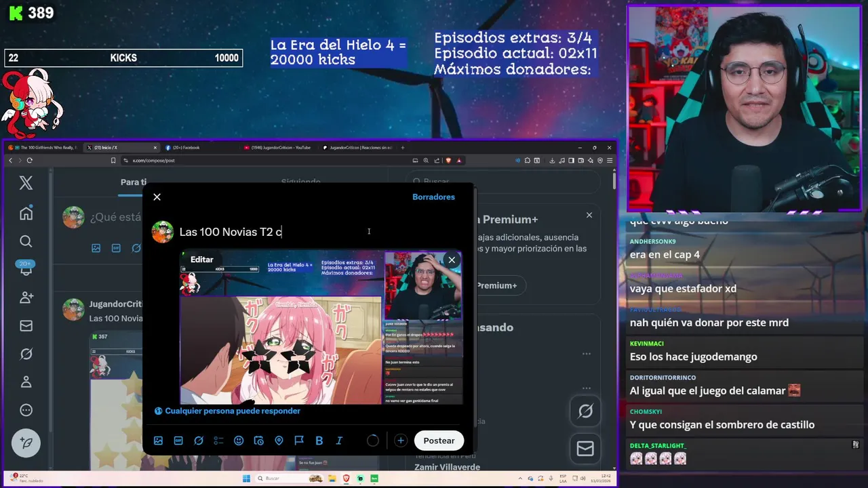Remove the attached image from the post
This screenshot has height=488, width=868.
452,260
